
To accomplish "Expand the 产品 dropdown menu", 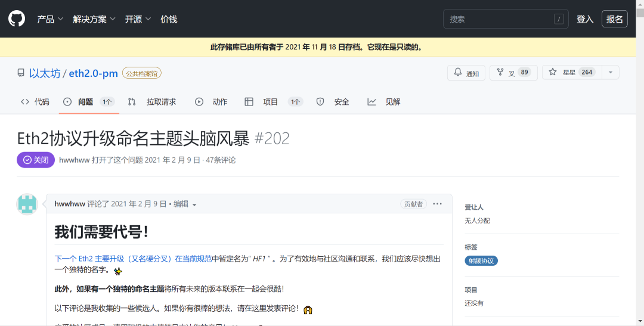I will 50,19.
